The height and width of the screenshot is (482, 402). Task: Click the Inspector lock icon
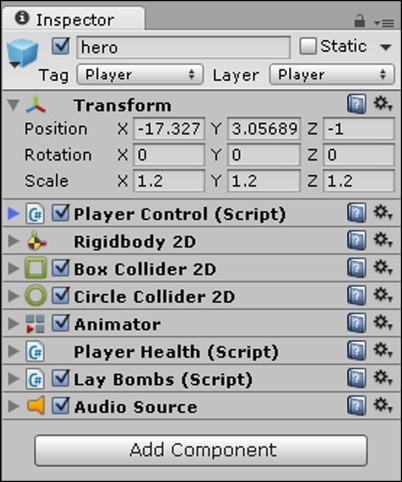pos(359,21)
